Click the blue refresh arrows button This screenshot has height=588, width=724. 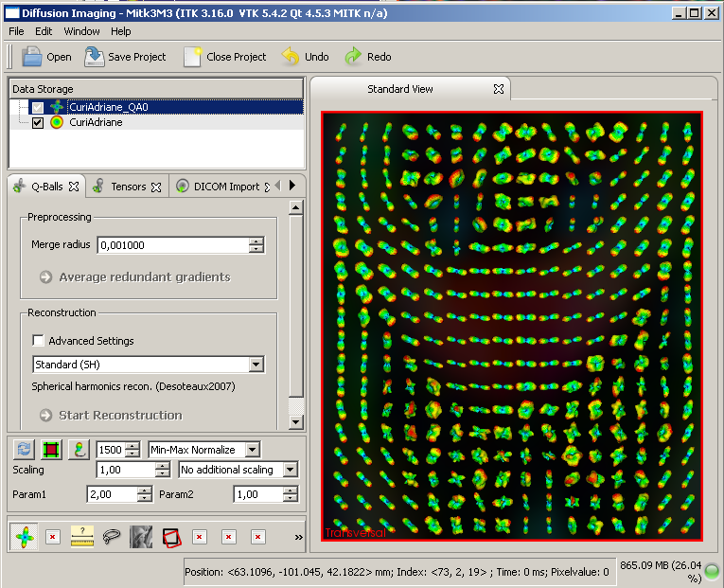24,450
